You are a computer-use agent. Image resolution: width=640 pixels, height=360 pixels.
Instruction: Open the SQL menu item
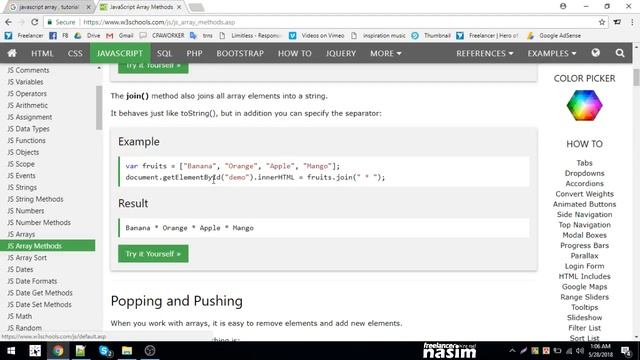click(164, 53)
